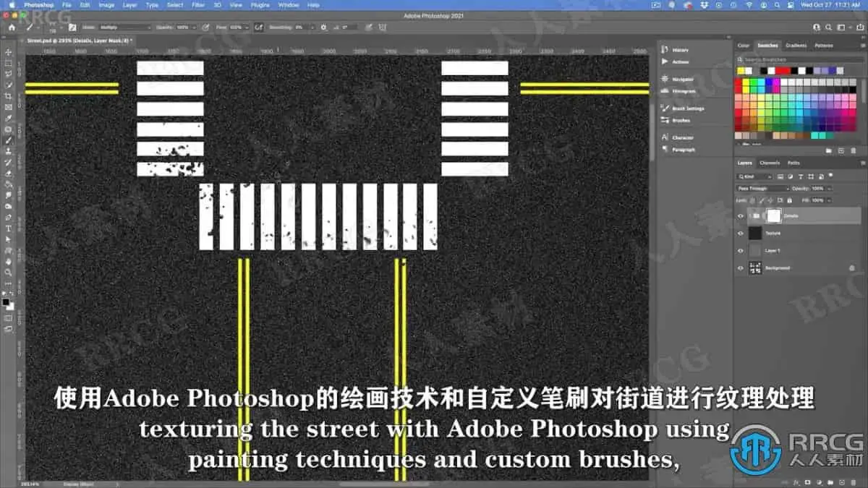
Task: Toggle pressure for opacity button
Action: pos(206,27)
